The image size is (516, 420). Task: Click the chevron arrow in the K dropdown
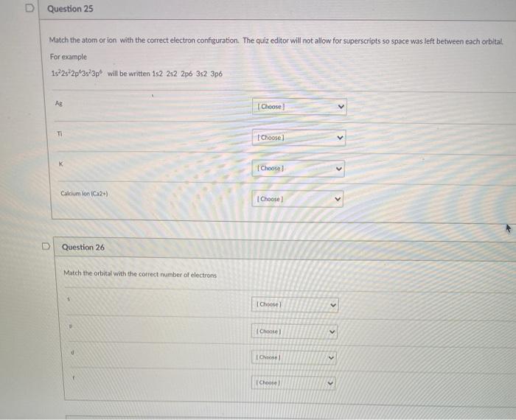tap(339, 169)
